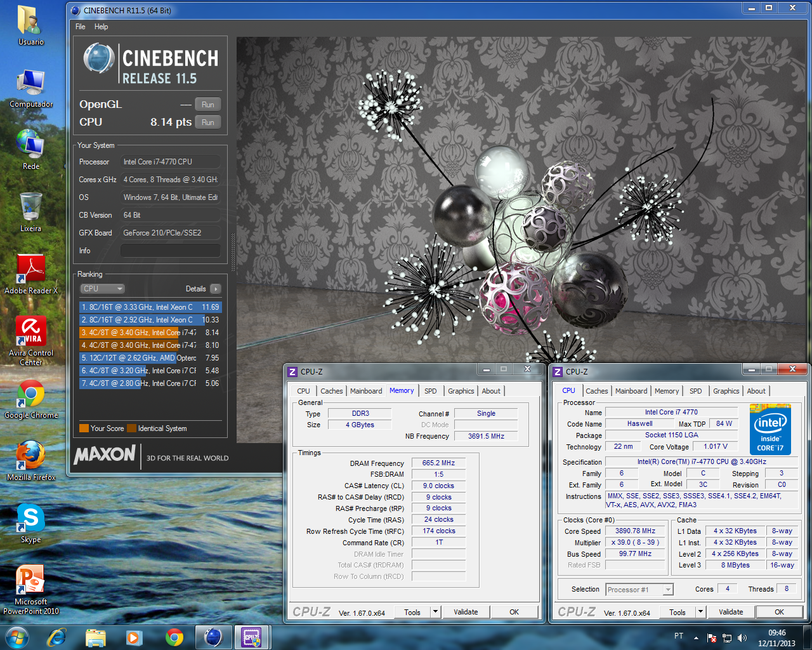Screen dimensions: 812x650
Task: Click the Identical System brown swatch
Action: coord(132,428)
